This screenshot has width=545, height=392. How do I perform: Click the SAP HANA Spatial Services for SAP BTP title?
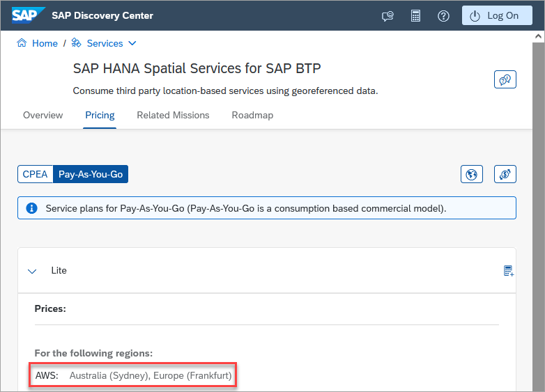tap(197, 68)
